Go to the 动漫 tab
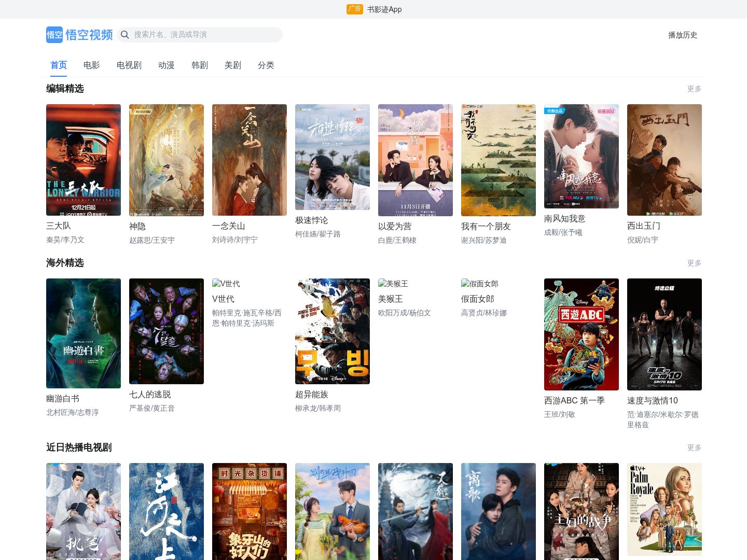The image size is (747, 560). pyautogui.click(x=167, y=65)
